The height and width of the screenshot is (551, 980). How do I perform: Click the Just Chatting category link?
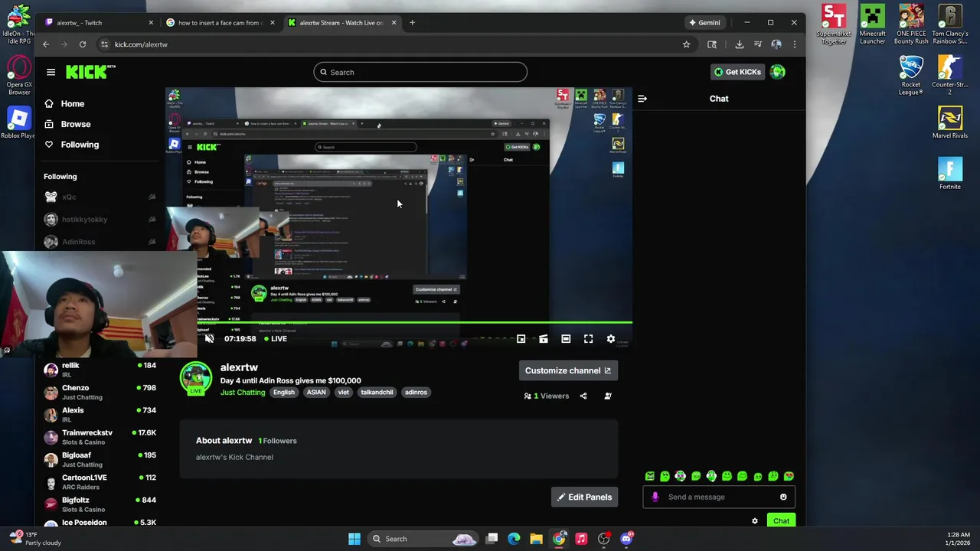[x=243, y=392]
